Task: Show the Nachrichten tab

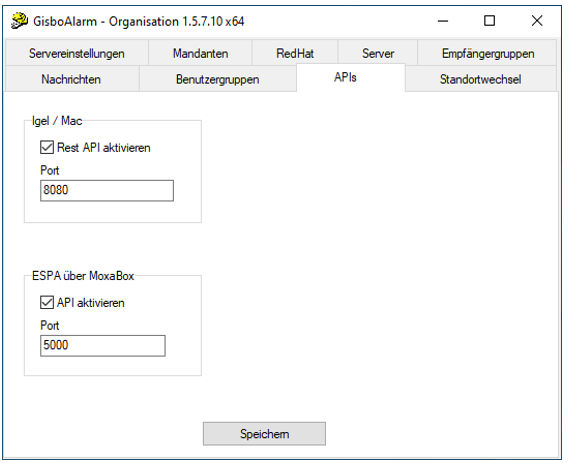Action: [x=71, y=79]
